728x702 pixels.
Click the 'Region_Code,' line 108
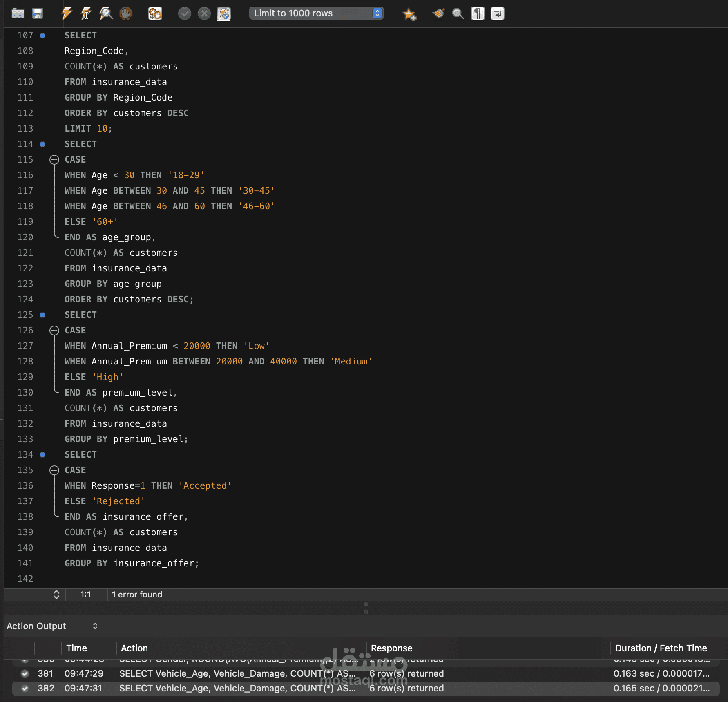[x=97, y=51]
